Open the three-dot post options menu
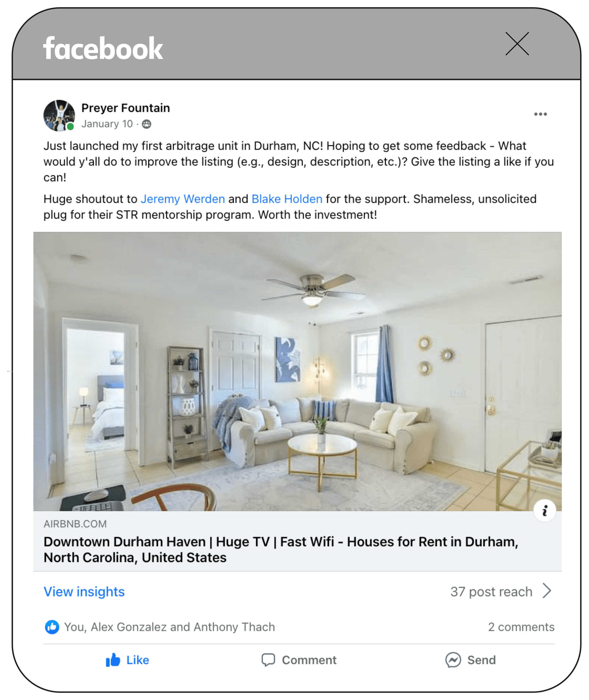This screenshot has height=700, width=589. [540, 114]
